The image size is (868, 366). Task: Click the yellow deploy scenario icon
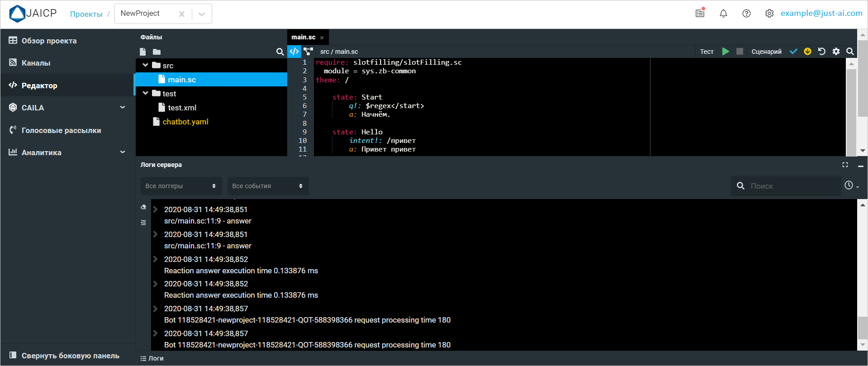[x=807, y=51]
